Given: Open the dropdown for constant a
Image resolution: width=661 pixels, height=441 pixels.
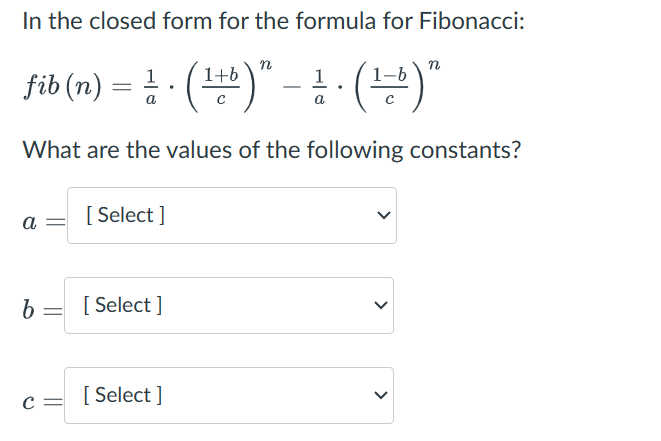Looking at the screenshot, I should coord(231,215).
